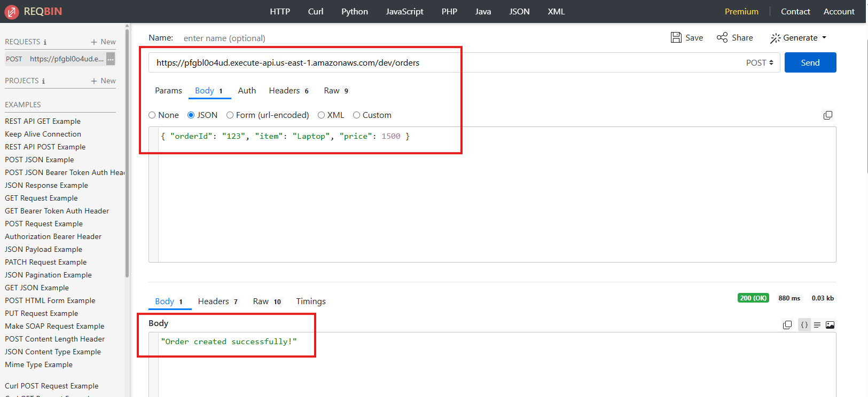
Task: Open the JavaScript menu in top bar
Action: pos(405,12)
